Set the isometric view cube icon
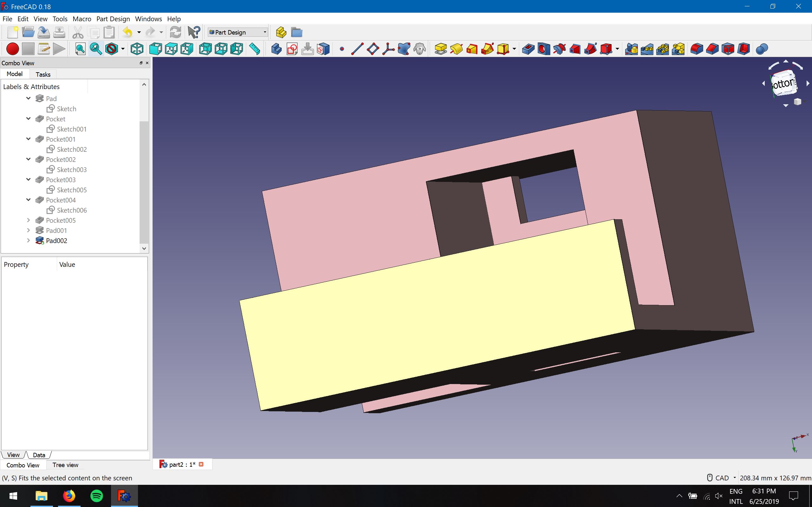The width and height of the screenshot is (812, 507). click(x=137, y=49)
